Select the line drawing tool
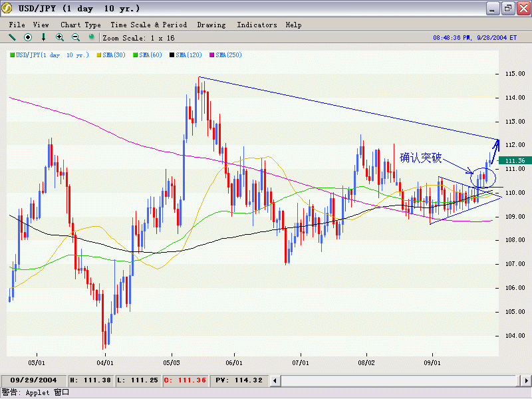 (12, 37)
